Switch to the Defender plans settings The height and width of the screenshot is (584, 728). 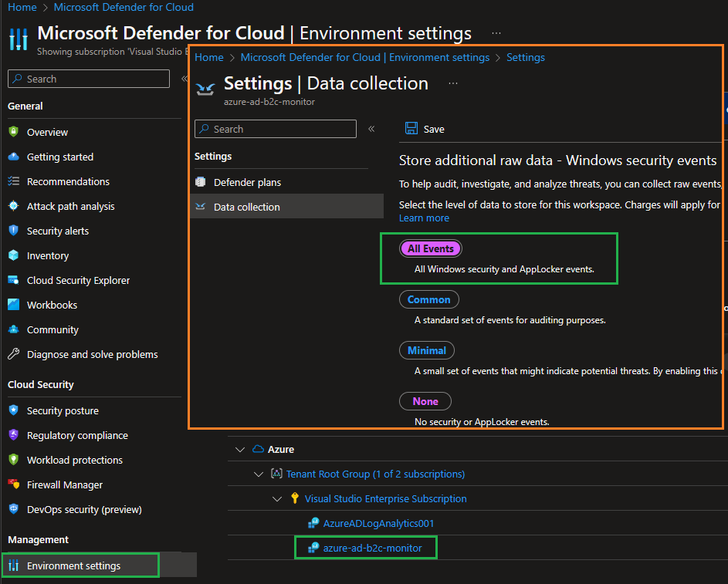[x=247, y=182]
